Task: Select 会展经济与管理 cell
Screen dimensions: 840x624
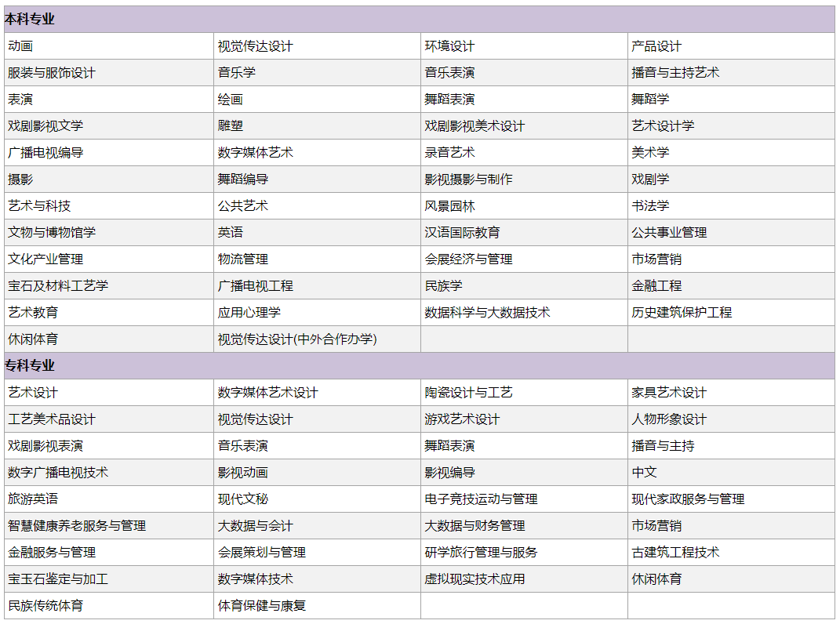Action: [x=524, y=259]
